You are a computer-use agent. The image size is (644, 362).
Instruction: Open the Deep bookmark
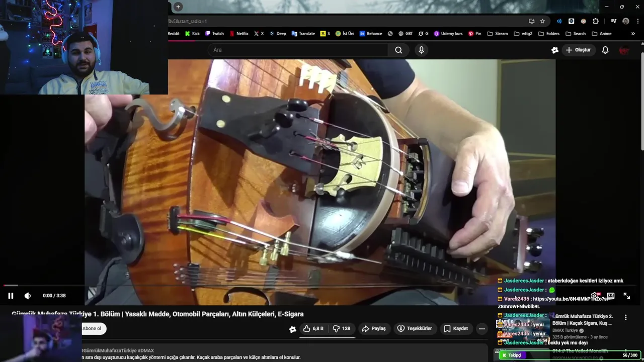coord(278,34)
